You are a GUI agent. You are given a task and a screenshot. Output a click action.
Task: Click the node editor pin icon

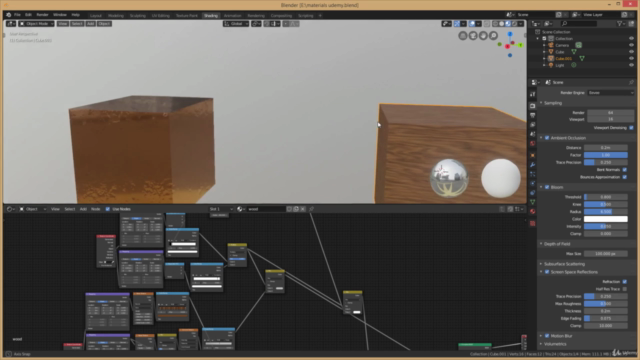(311, 209)
